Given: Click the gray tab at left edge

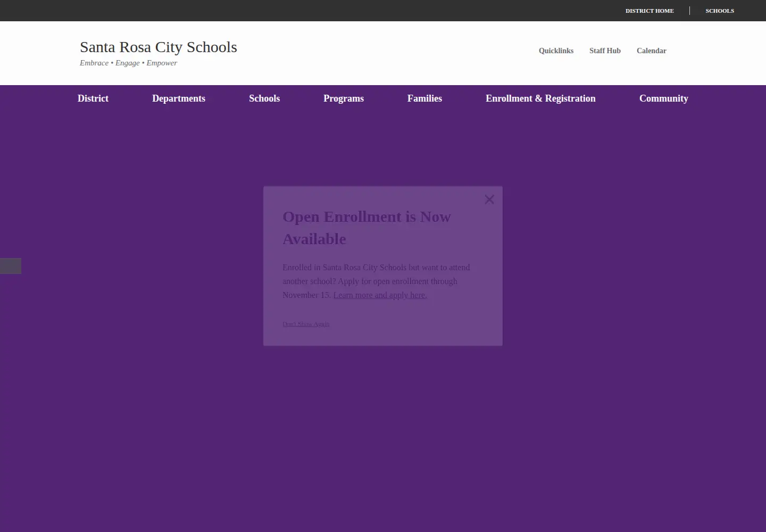Looking at the screenshot, I should pyautogui.click(x=11, y=266).
